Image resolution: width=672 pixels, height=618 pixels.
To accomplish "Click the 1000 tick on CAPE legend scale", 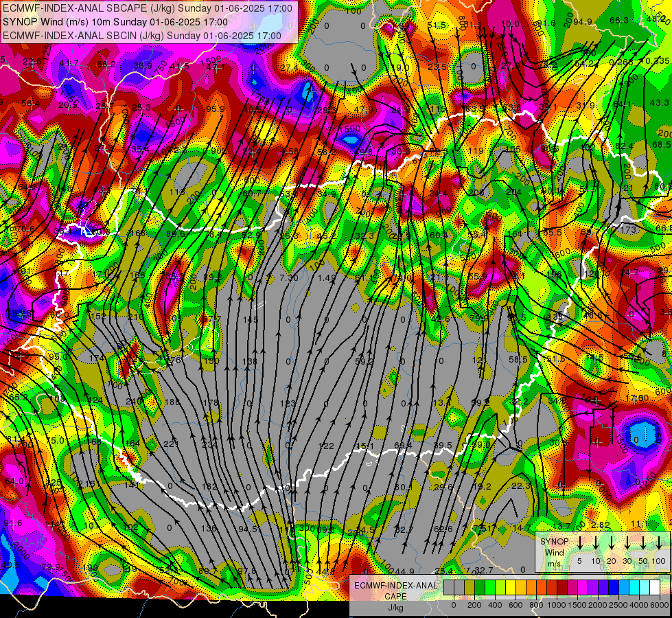I will coord(557,605).
